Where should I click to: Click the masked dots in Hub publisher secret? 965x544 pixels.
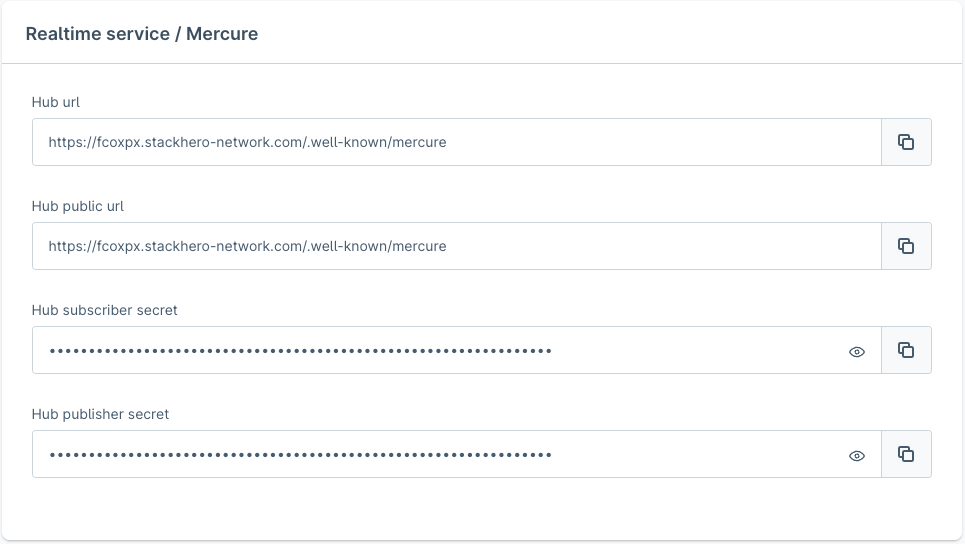point(300,455)
